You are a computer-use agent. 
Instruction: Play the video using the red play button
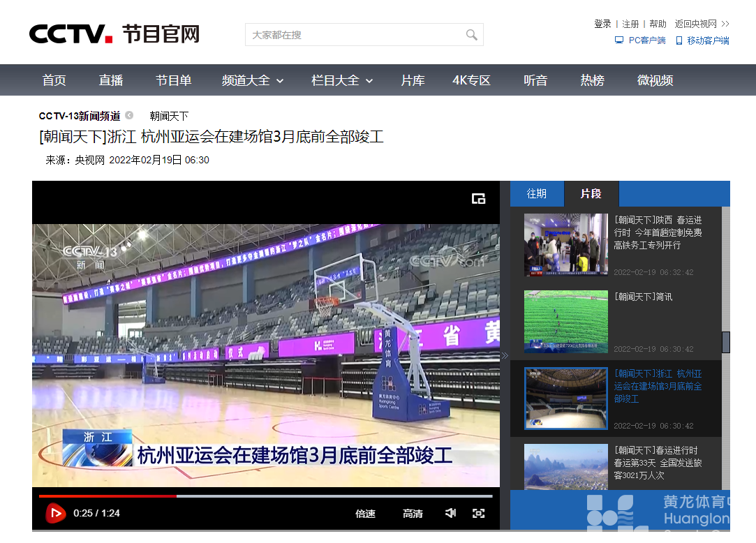tap(55, 513)
